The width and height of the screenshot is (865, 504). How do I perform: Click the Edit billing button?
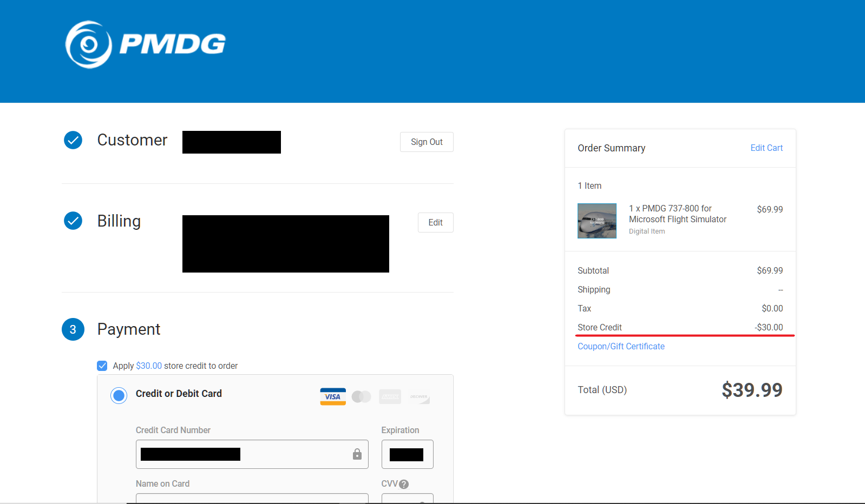point(436,223)
